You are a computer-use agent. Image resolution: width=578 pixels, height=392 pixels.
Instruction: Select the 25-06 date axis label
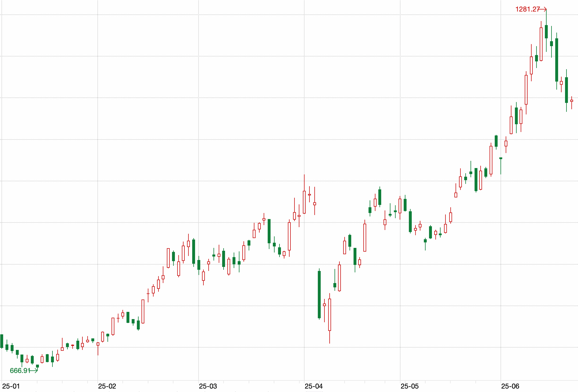(x=510, y=386)
